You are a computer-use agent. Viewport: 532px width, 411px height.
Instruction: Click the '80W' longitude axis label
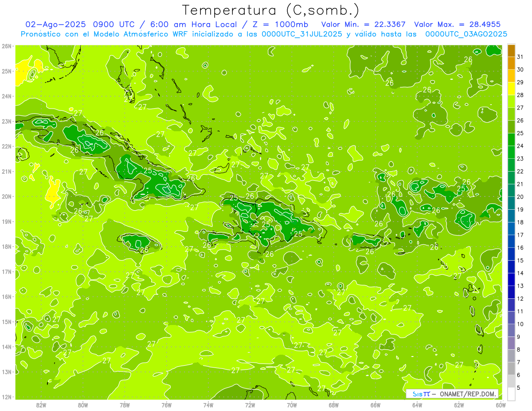click(83, 405)
